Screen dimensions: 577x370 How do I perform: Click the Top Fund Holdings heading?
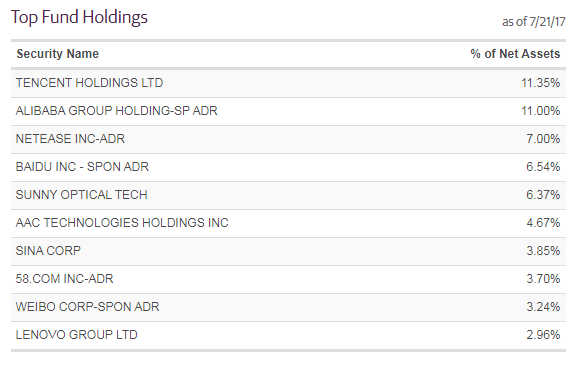pyautogui.click(x=79, y=17)
